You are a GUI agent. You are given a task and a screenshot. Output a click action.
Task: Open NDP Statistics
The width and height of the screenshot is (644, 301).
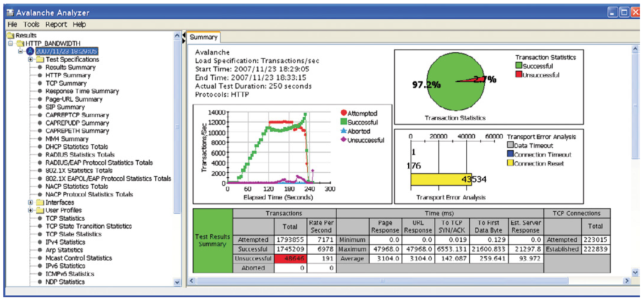[x=65, y=282]
